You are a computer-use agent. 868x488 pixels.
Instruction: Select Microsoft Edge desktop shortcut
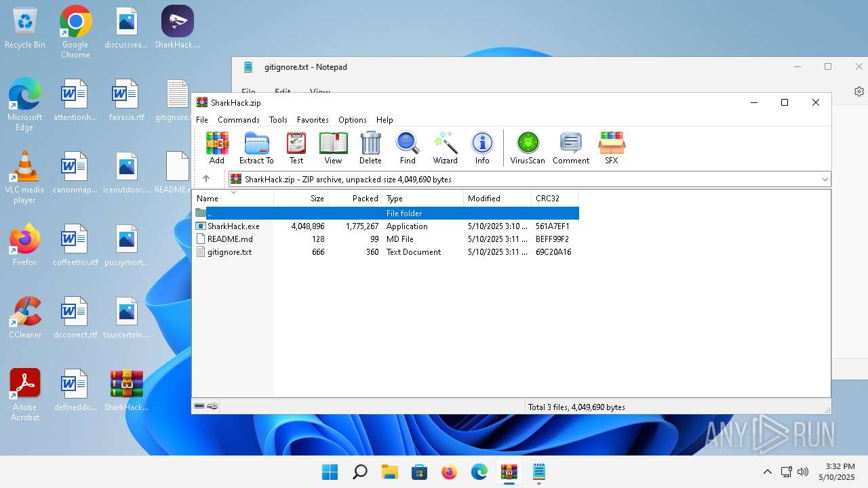(25, 104)
